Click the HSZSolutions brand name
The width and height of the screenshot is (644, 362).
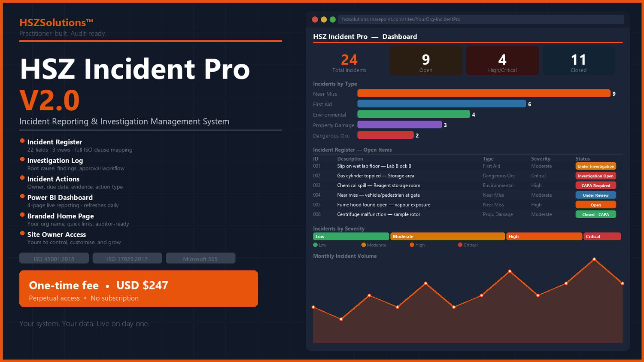coord(56,23)
